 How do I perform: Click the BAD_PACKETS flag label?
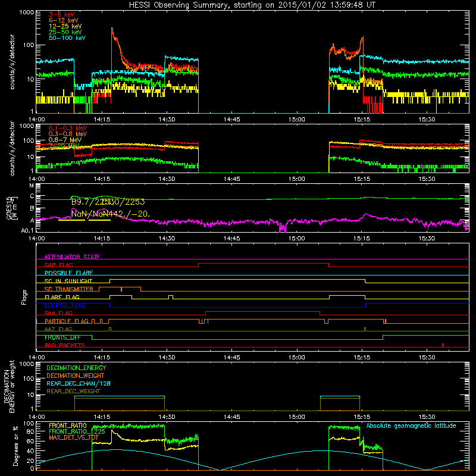(x=65, y=345)
